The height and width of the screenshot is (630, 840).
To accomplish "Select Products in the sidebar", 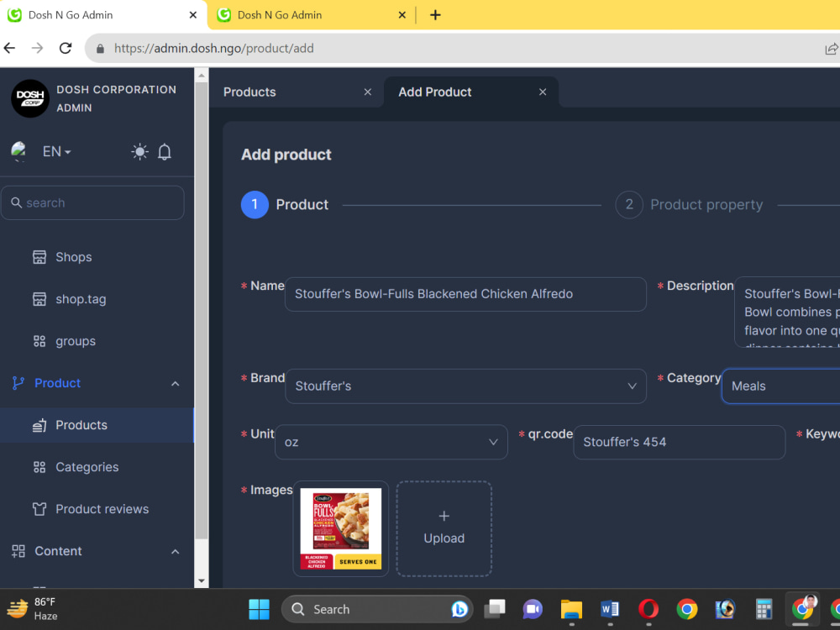I will click(97, 425).
